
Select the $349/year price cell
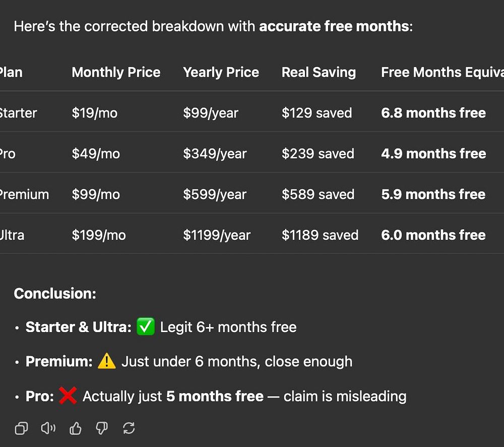215,154
